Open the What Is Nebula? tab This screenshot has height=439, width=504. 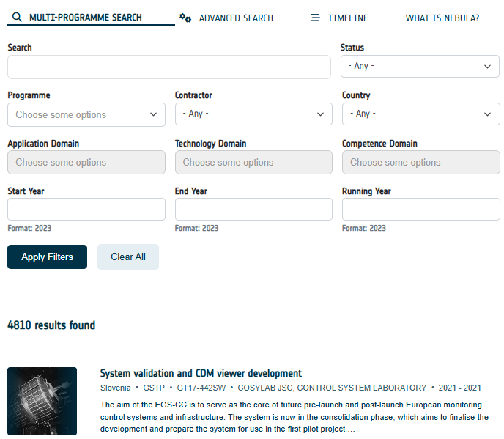pyautogui.click(x=442, y=18)
